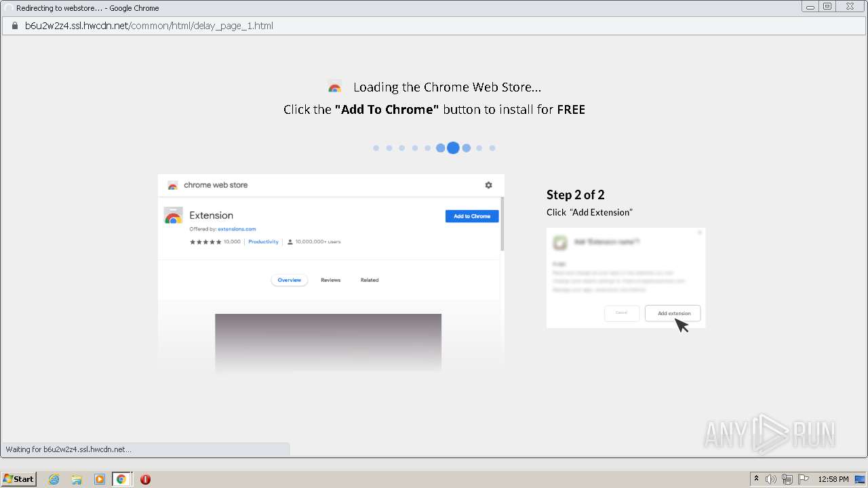Click the largest blue progress dot
Screen dimensions: 868x488
pyautogui.click(x=453, y=148)
